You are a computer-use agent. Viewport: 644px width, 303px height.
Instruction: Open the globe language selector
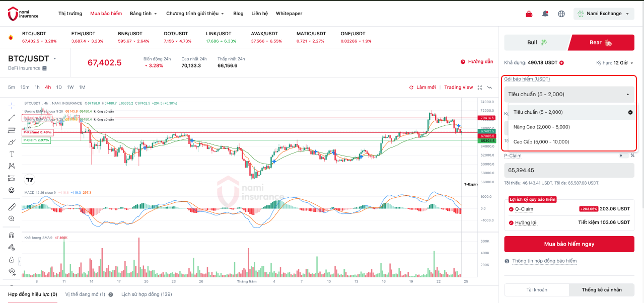[561, 14]
